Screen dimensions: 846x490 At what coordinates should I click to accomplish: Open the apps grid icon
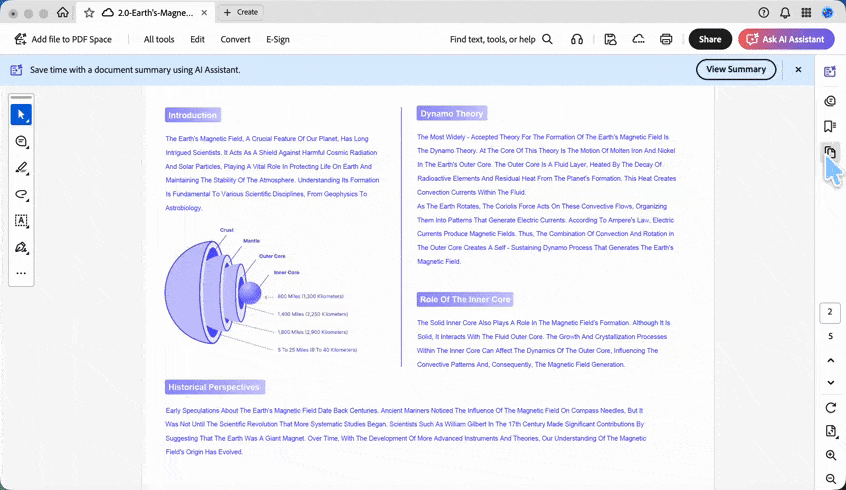tap(806, 12)
